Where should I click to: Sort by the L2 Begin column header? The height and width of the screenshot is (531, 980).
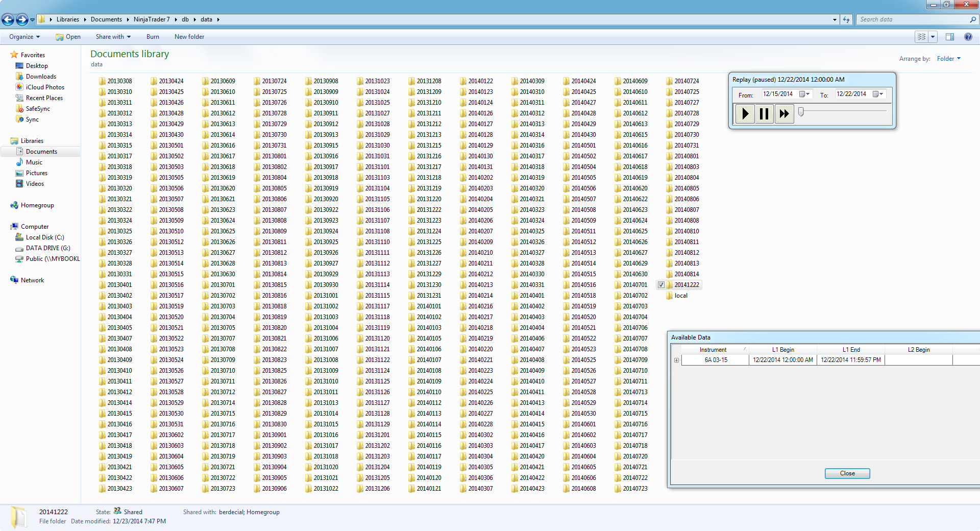919,350
